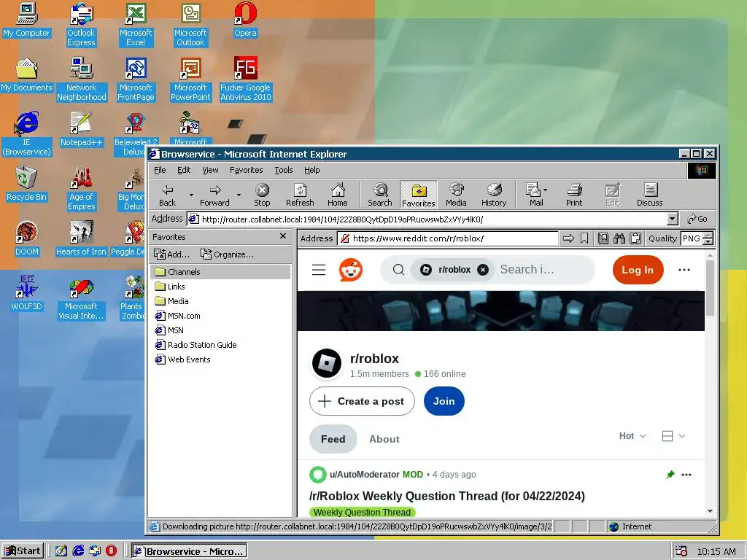This screenshot has width=747, height=560.
Task: Open the Start menu
Action: point(22,551)
